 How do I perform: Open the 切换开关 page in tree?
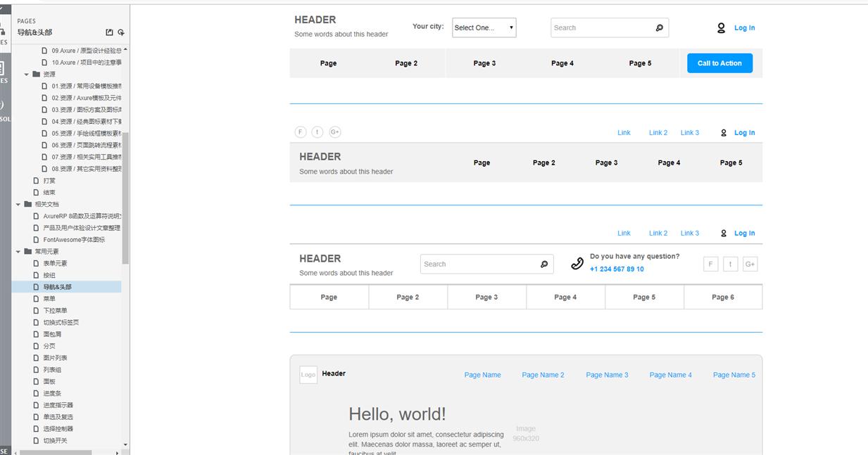[55, 441]
